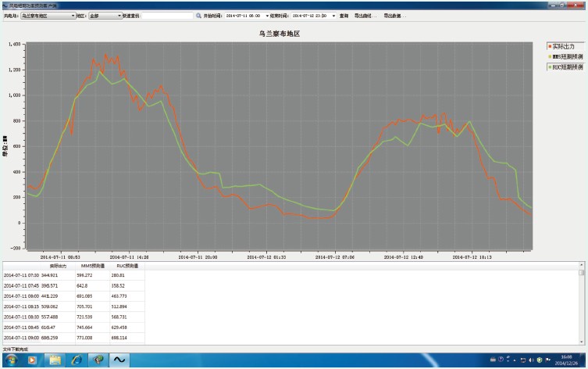Open Windows Start menu orb
This screenshot has height=369, width=588.
click(10, 360)
